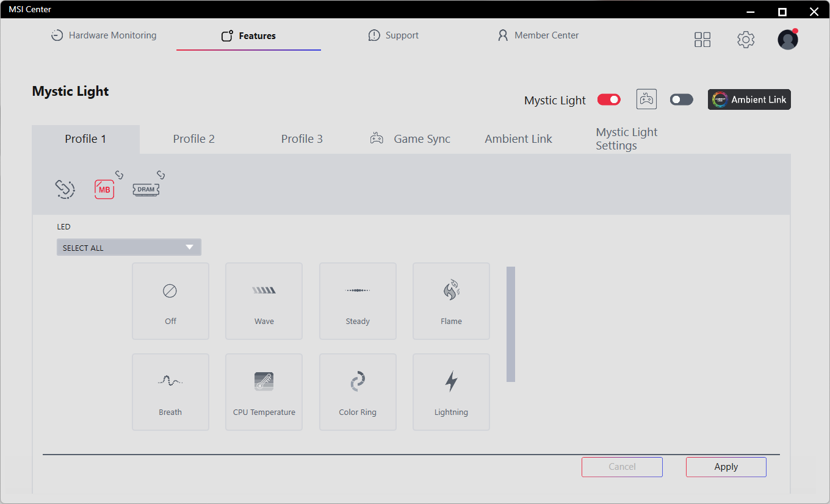
Task: Go to the Features section
Action: (248, 36)
